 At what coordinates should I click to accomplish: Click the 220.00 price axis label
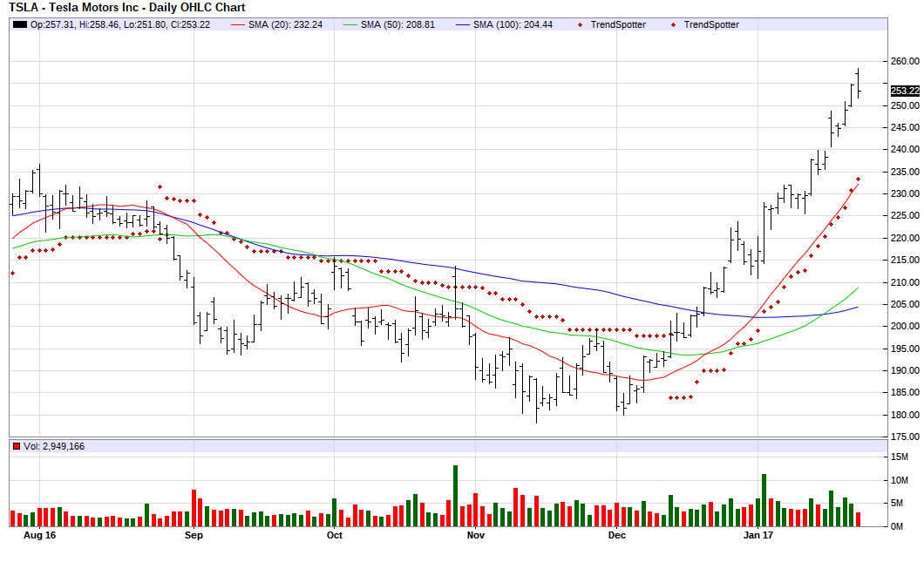[905, 238]
